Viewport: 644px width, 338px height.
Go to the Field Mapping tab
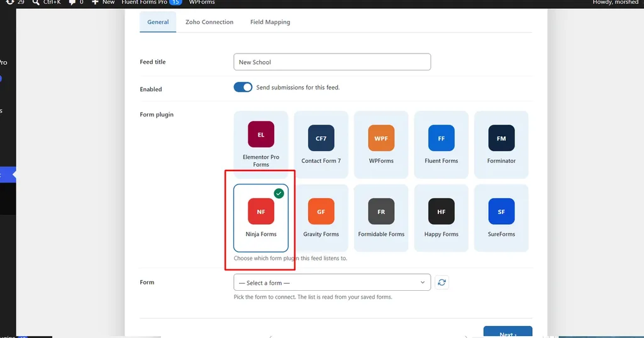(270, 22)
